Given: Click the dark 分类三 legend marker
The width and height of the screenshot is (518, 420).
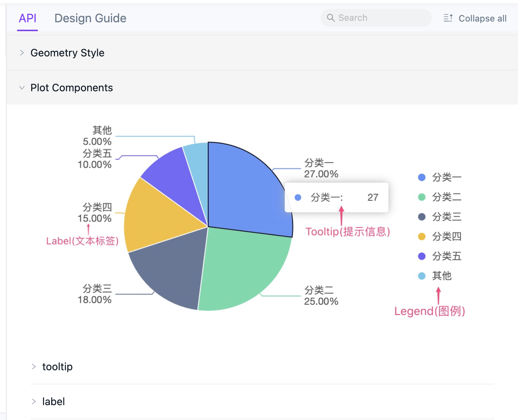Looking at the screenshot, I should [422, 217].
